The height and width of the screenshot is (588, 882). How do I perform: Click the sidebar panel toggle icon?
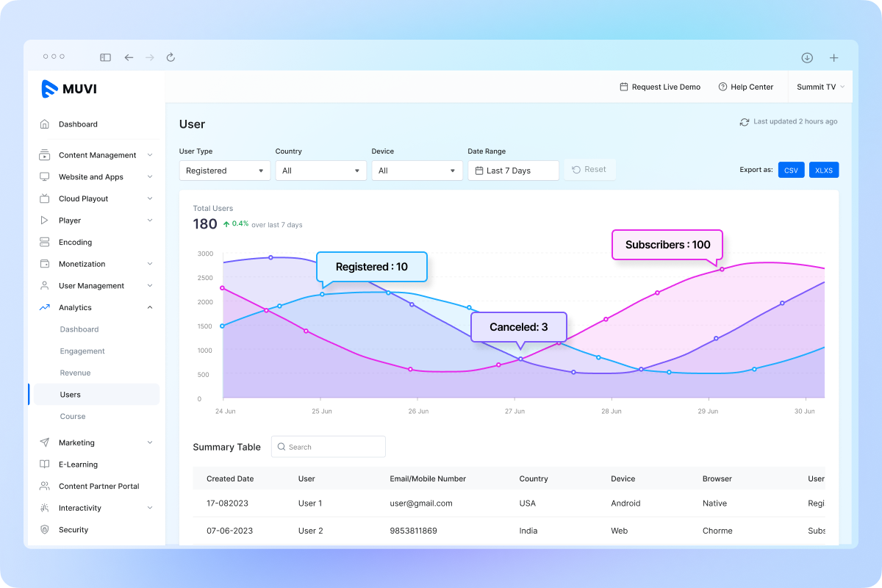106,57
